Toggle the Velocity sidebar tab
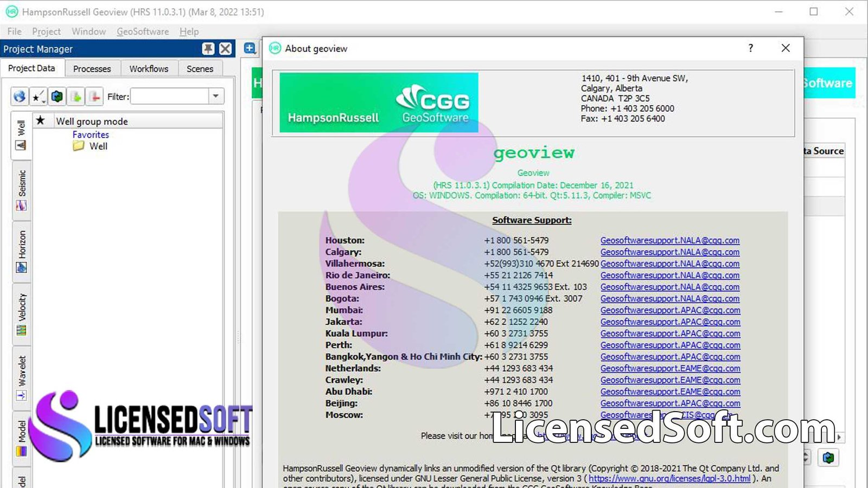The height and width of the screenshot is (488, 868). [x=21, y=309]
